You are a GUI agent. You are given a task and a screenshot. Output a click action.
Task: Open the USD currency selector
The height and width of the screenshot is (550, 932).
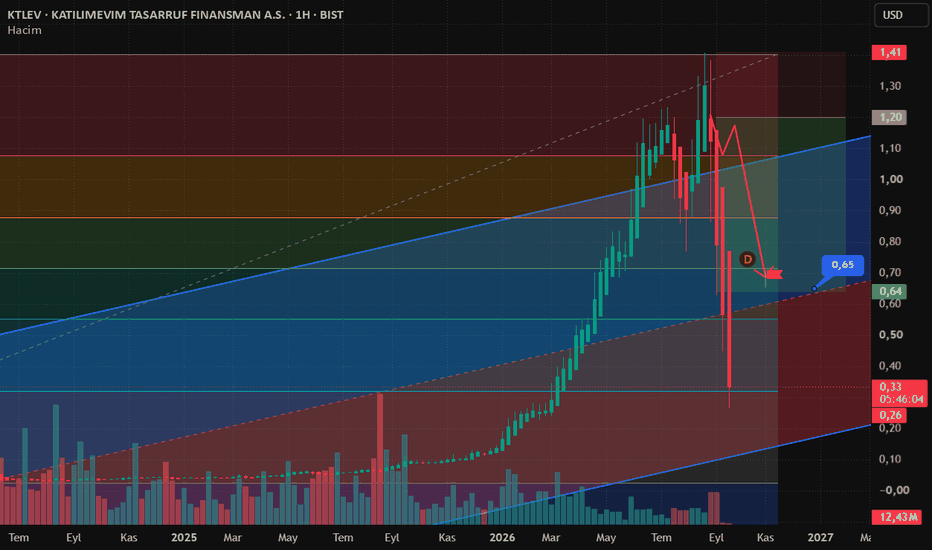point(900,15)
